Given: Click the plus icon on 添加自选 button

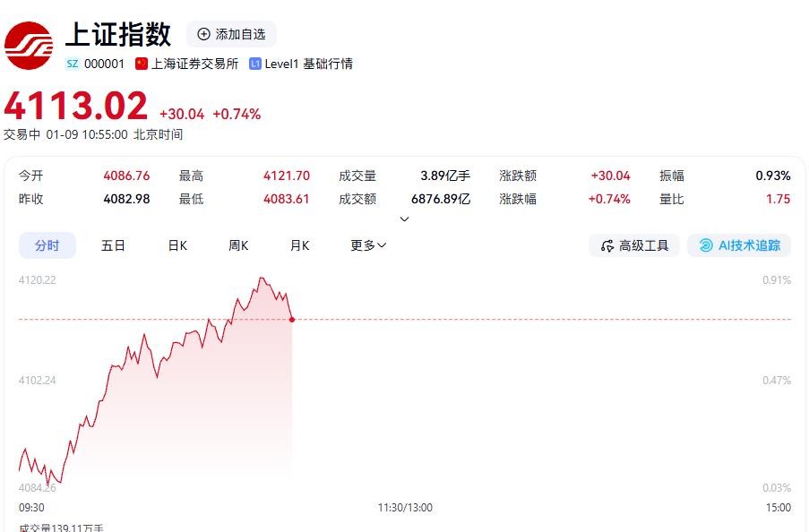Looking at the screenshot, I should [x=205, y=34].
